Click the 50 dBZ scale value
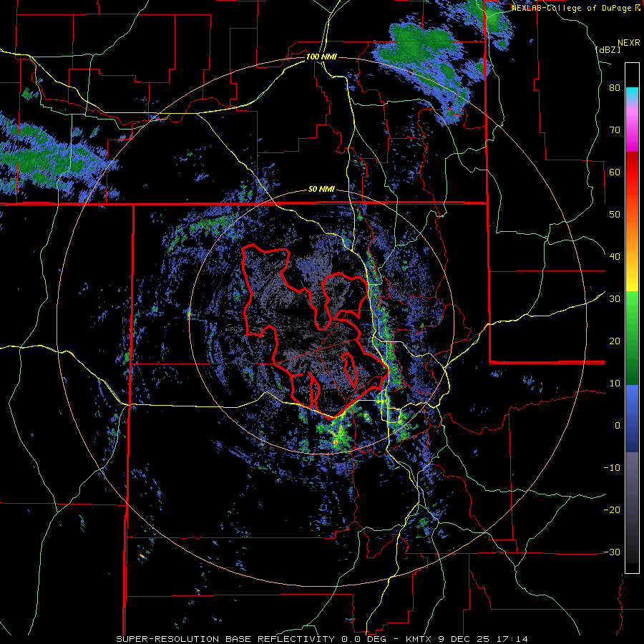The image size is (644, 644). (615, 215)
